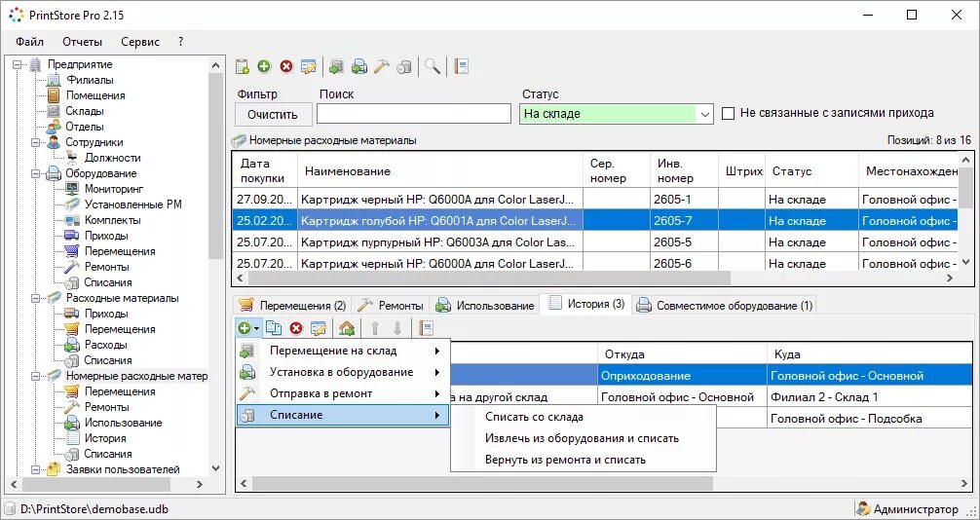Expand the Заявки пользователей tree node
The width and height of the screenshot is (980, 520).
point(36,469)
